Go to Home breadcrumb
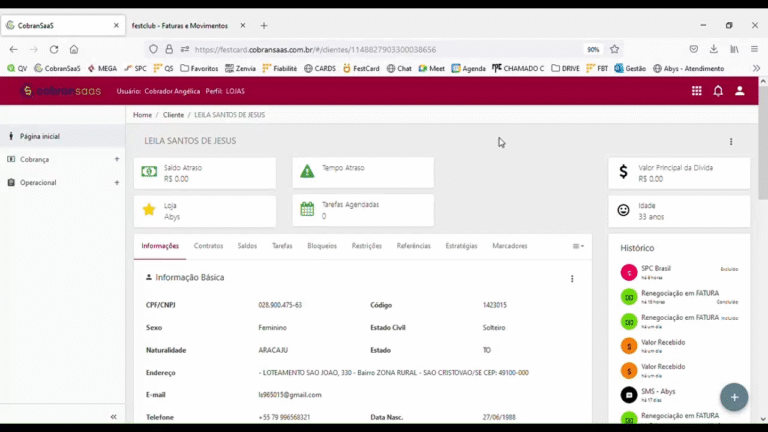 pos(142,115)
